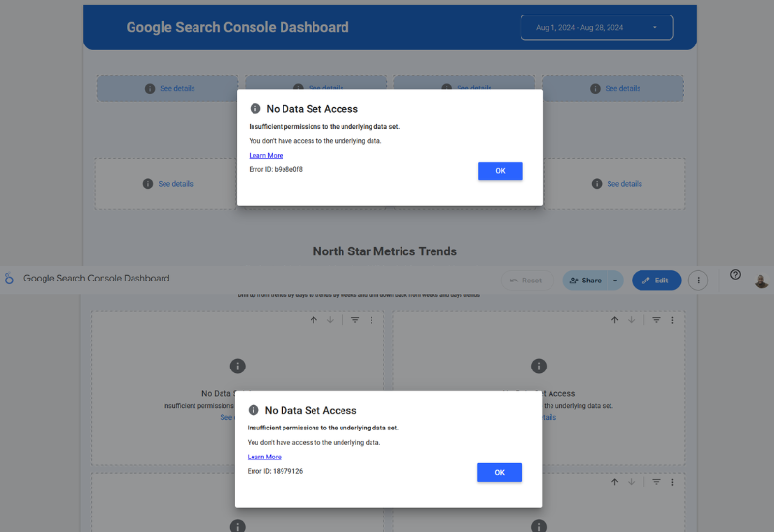Image resolution: width=774 pixels, height=532 pixels.
Task: Click info icon in the right trends chart
Action: [539, 367]
